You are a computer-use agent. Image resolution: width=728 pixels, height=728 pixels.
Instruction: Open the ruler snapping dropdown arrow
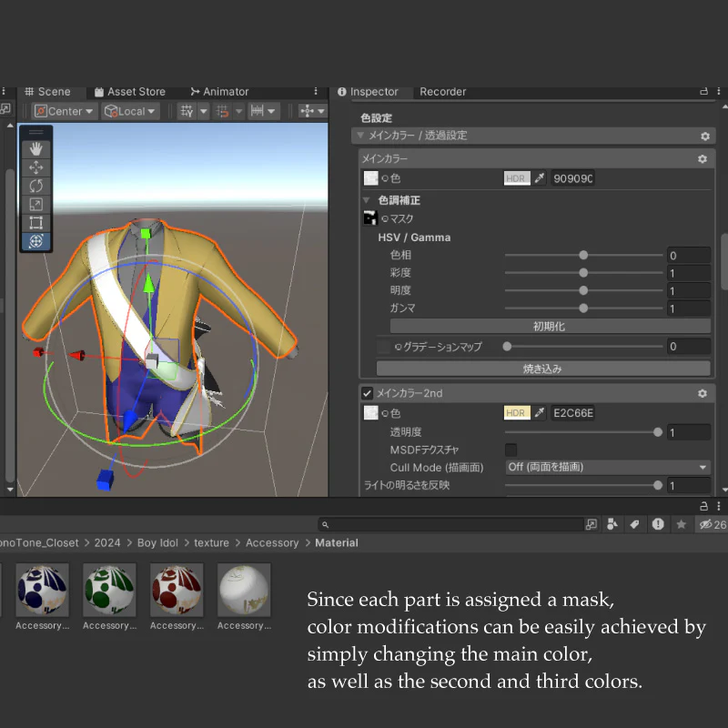point(272,111)
